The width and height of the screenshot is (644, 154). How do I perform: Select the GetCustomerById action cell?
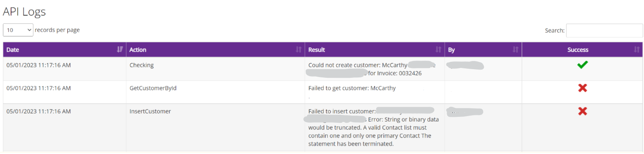coord(215,92)
